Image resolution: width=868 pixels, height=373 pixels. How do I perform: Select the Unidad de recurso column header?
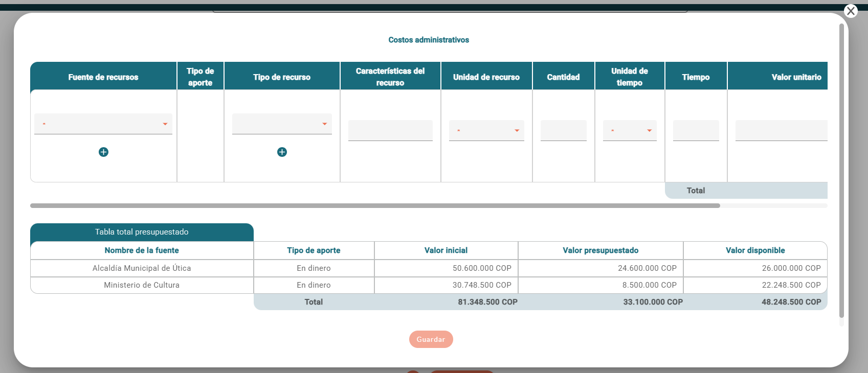486,77
